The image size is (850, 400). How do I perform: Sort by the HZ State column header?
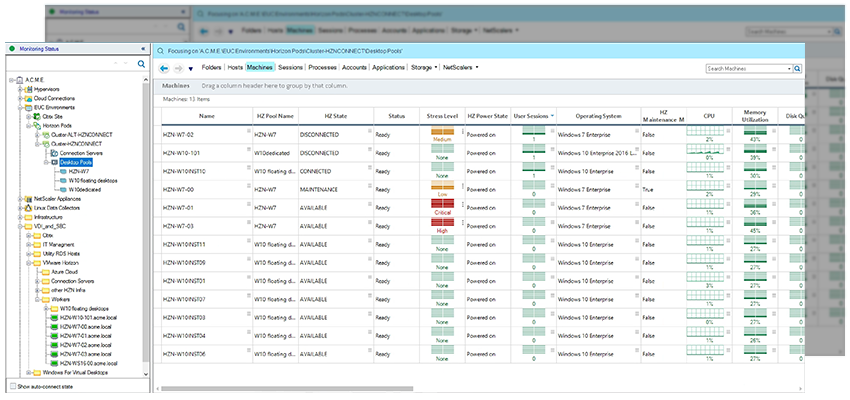pos(336,116)
